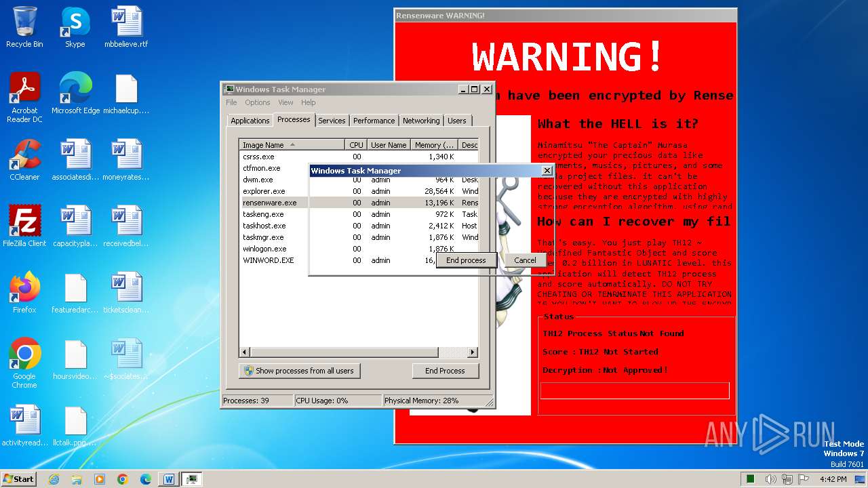Screen dimensions: 868x488
Task: Close the end process confirmation dialog
Action: point(547,171)
